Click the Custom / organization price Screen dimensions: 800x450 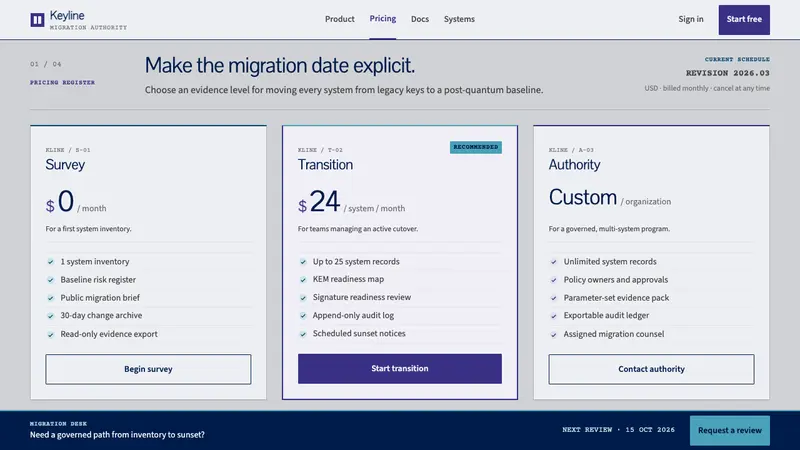(610, 198)
